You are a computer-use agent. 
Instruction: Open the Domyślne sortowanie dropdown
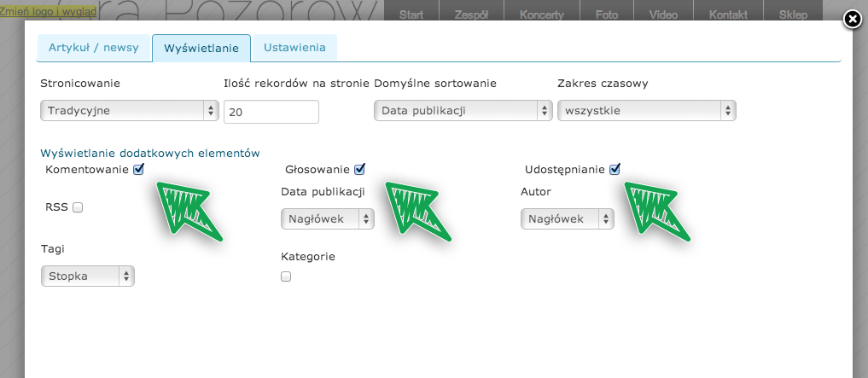click(463, 110)
